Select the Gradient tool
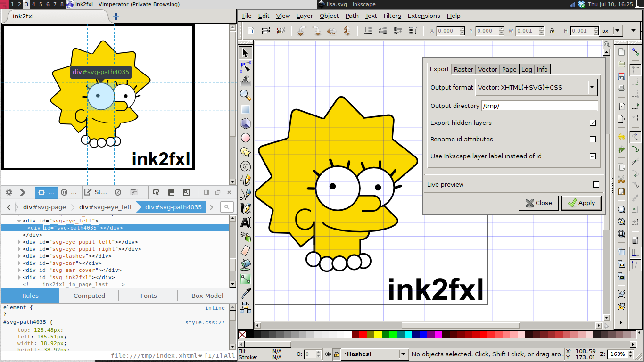 pos(245,279)
